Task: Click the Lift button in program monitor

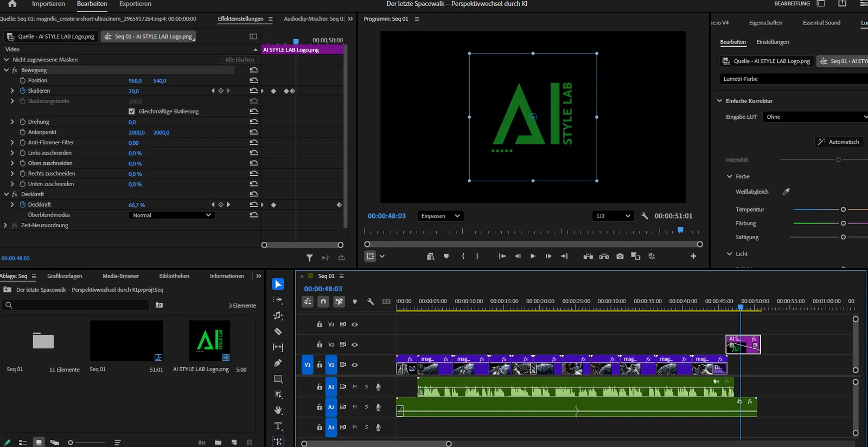Action: point(588,256)
